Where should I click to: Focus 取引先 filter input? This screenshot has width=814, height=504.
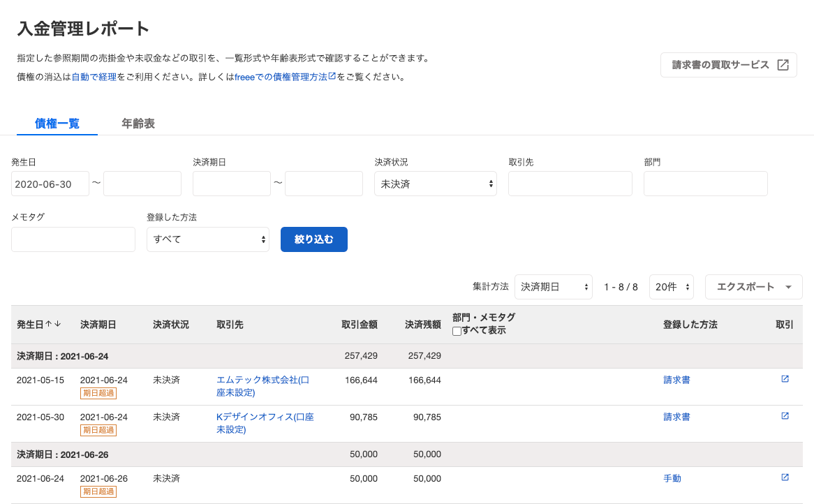click(570, 184)
